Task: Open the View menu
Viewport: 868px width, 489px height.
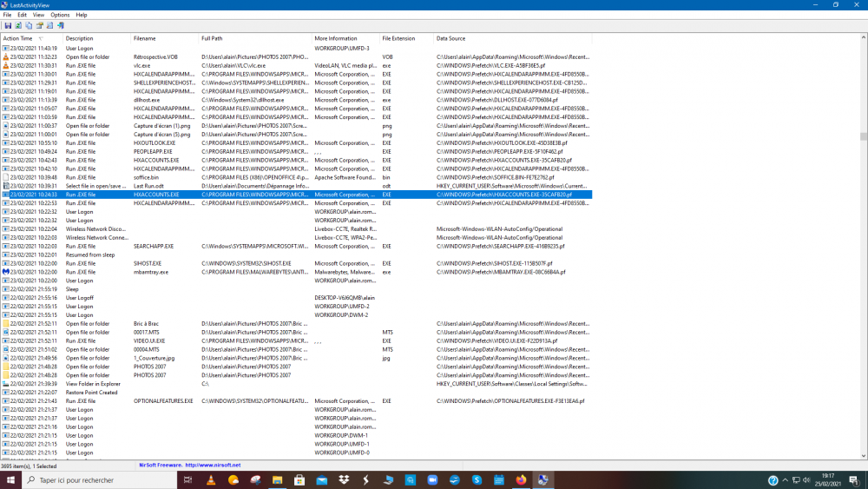Action: point(38,15)
